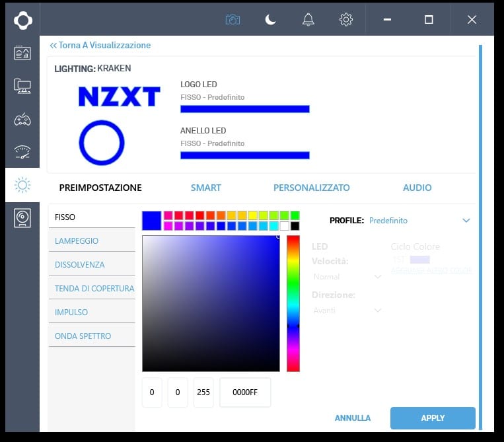The image size is (504, 442).
Task: Click the blue vertical scrollbar
Action: [x=480, y=237]
